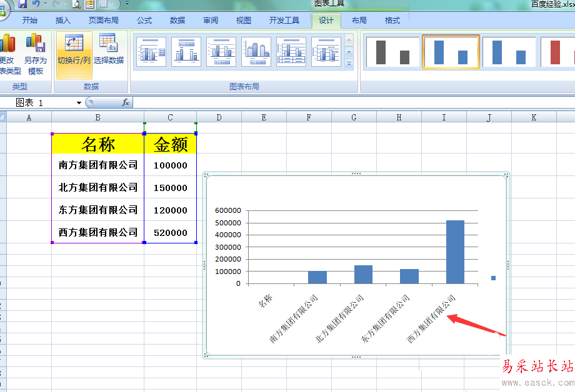Choose the third chart layout thumbnail

click(x=221, y=52)
